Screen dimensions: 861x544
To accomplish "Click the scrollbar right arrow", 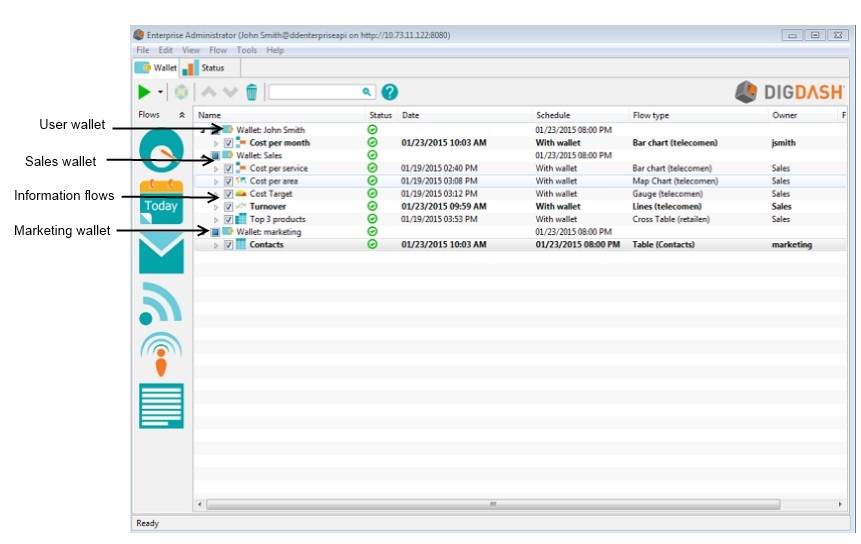I will tap(840, 504).
